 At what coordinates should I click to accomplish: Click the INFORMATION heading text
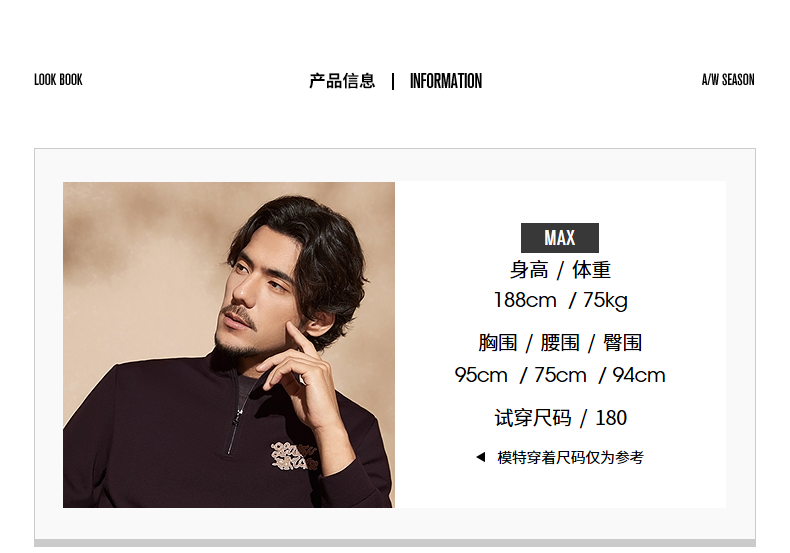coord(446,81)
